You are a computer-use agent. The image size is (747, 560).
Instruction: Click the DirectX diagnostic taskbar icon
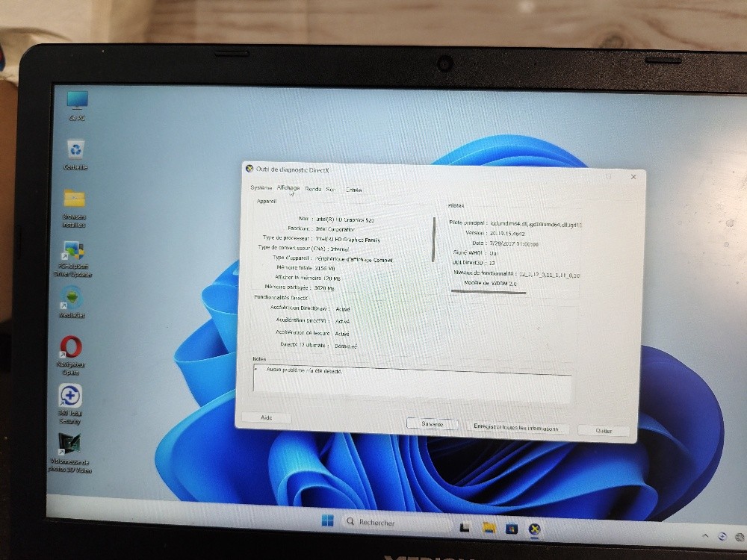pos(535,529)
